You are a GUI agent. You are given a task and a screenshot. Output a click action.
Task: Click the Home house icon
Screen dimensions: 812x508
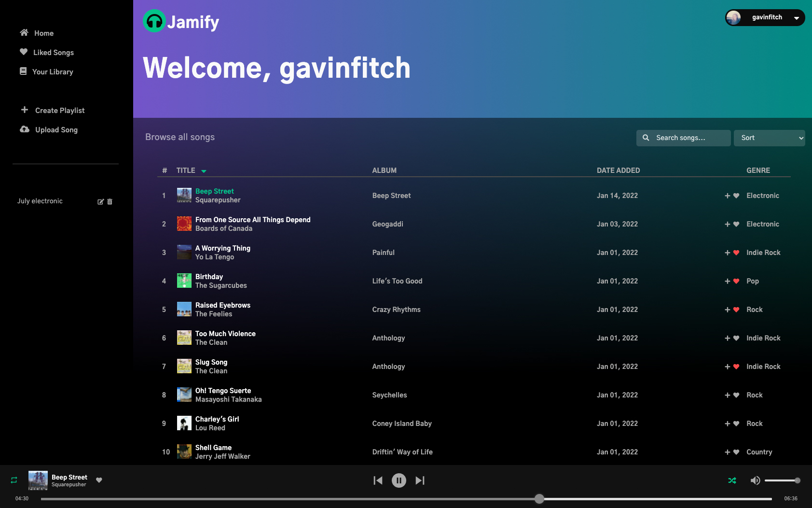click(24, 32)
